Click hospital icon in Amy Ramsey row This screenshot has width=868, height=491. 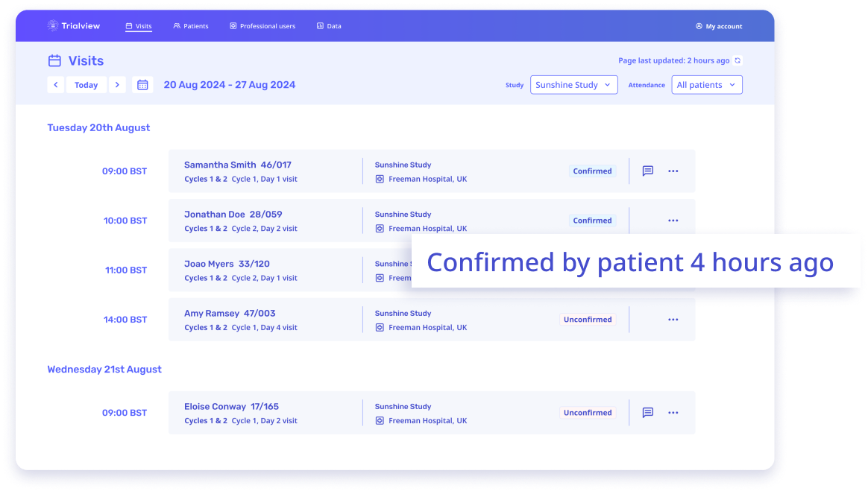click(380, 327)
